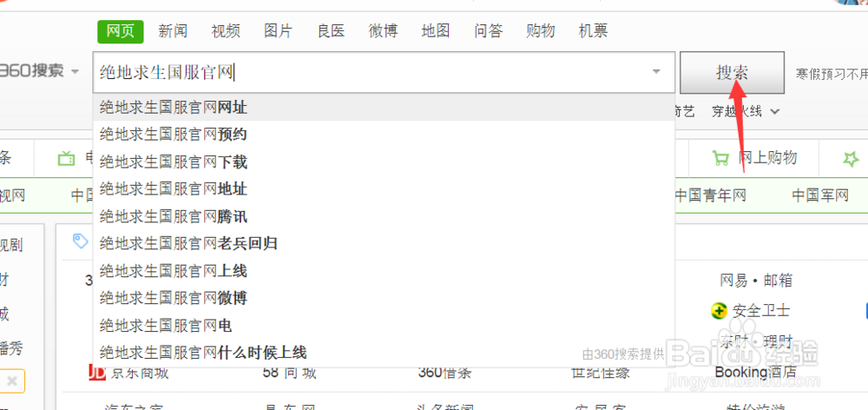The height and width of the screenshot is (410, 868).
Task: Expand the search box history dropdown arrow
Action: click(656, 72)
